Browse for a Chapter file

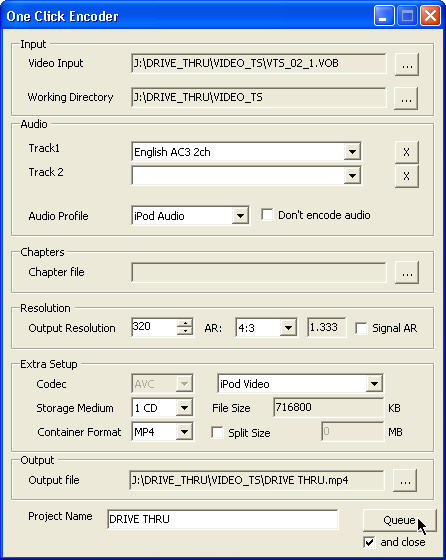click(x=407, y=273)
